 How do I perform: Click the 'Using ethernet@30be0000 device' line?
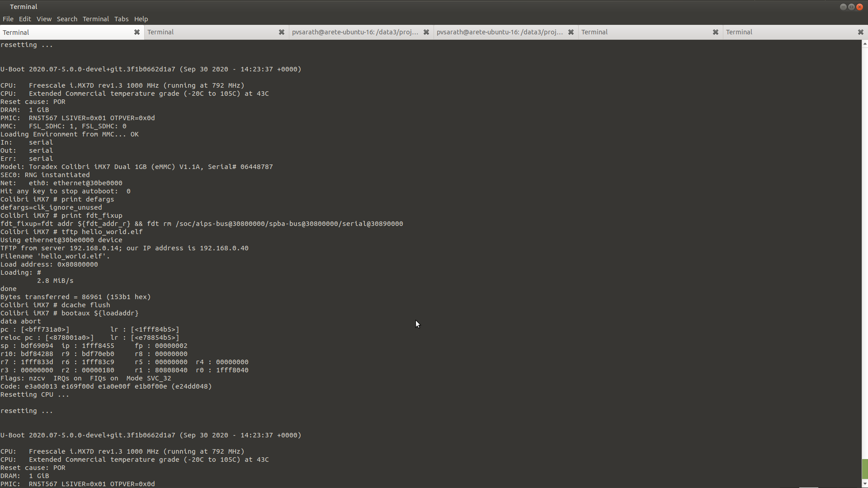point(61,240)
